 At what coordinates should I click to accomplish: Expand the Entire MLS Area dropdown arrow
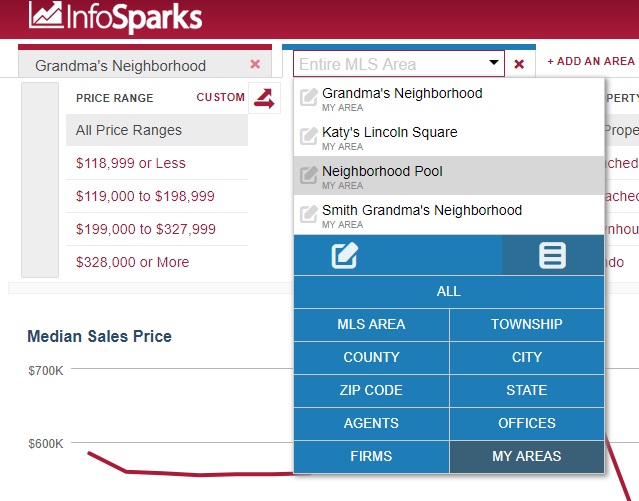coord(494,62)
